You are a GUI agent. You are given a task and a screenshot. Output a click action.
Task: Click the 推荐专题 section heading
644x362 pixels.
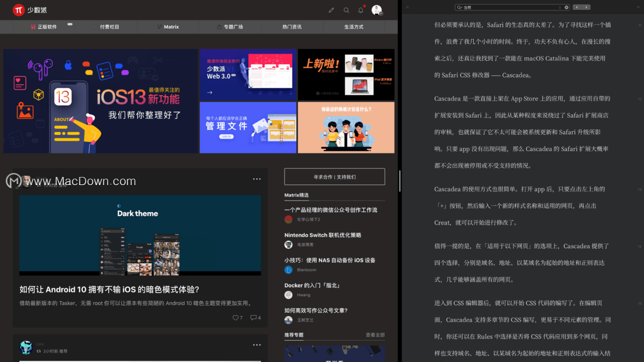tap(294, 335)
